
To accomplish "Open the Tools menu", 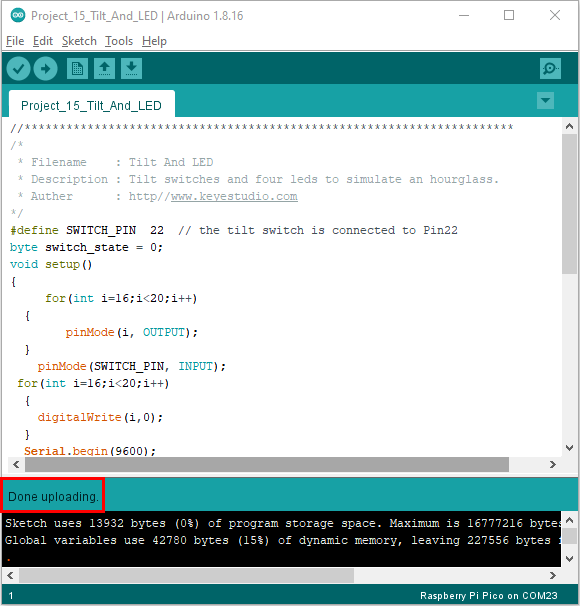I will (x=119, y=41).
